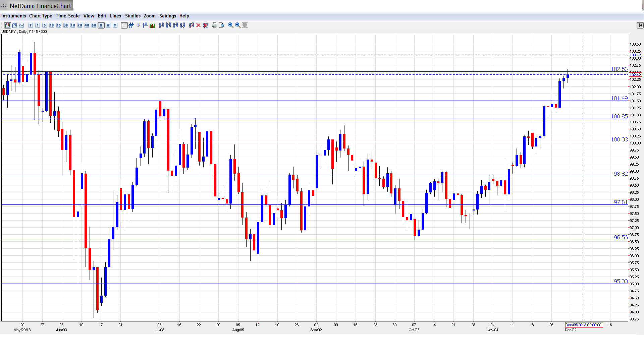Image resolution: width=644 pixels, height=362 pixels.
Task: Click the zoom out magnifier
Action: point(238,25)
